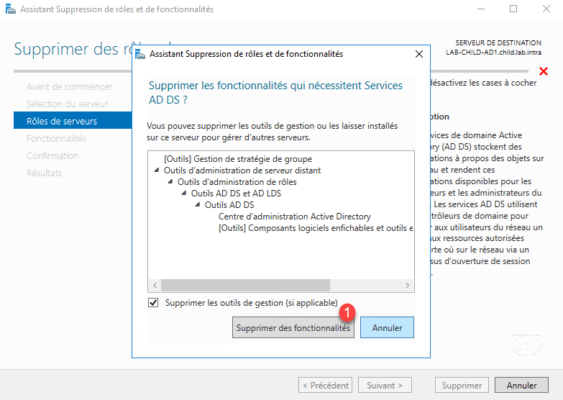Screen dimensions: 563x400
Task: Select Centre d'administration Active Directory item
Action: [294, 217]
